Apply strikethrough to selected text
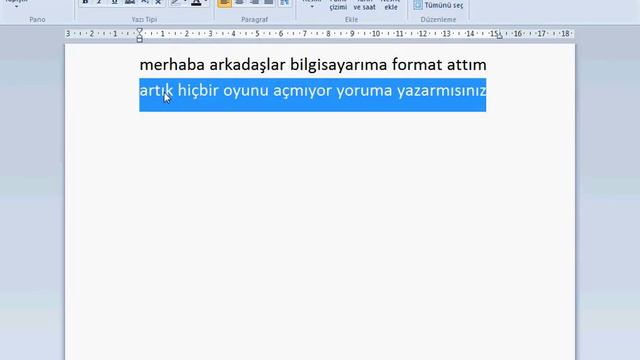Screen dimensions: 640x360 [x=130, y=2]
